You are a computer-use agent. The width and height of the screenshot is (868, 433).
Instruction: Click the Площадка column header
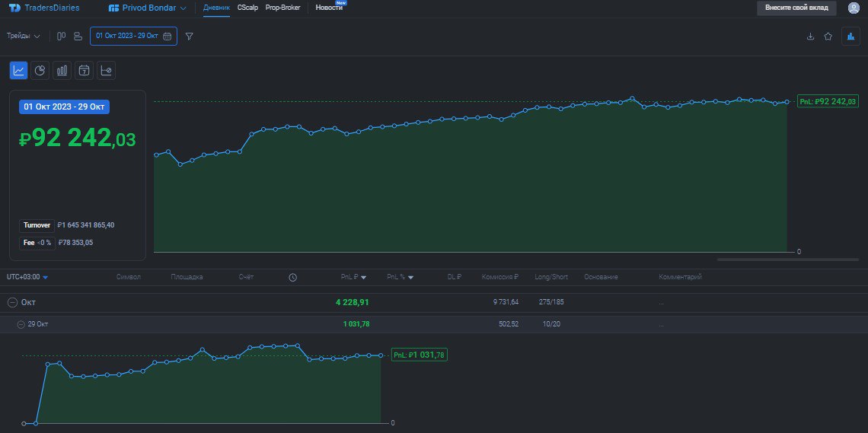click(187, 277)
